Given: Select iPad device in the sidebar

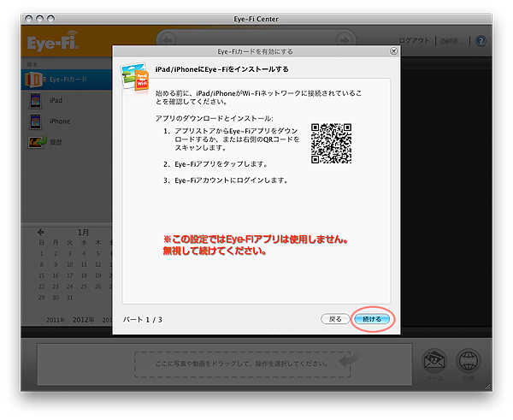Looking at the screenshot, I should click(67, 100).
